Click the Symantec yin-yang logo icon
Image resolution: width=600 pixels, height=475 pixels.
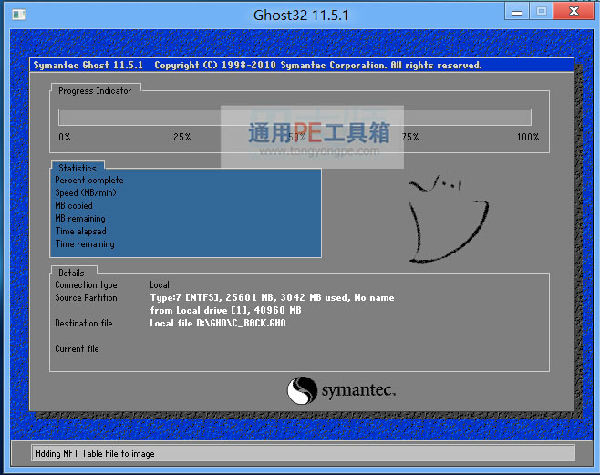[302, 390]
